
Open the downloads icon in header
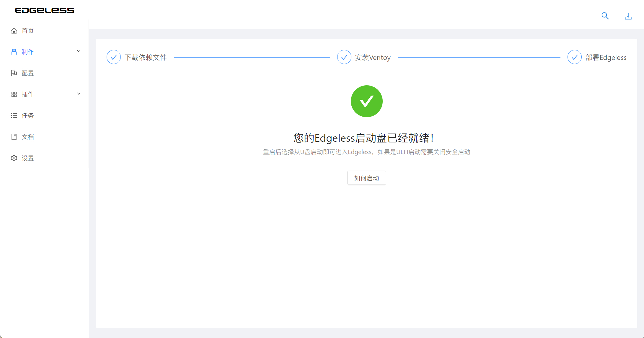(628, 16)
